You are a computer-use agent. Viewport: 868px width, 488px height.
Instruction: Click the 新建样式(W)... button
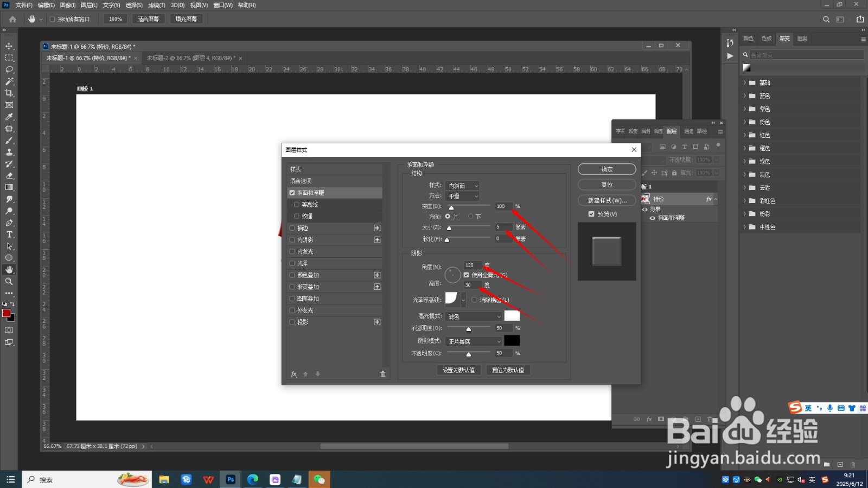pyautogui.click(x=607, y=200)
